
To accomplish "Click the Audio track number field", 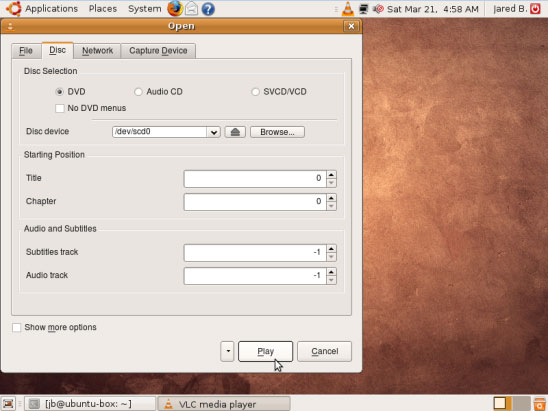I will [x=255, y=276].
